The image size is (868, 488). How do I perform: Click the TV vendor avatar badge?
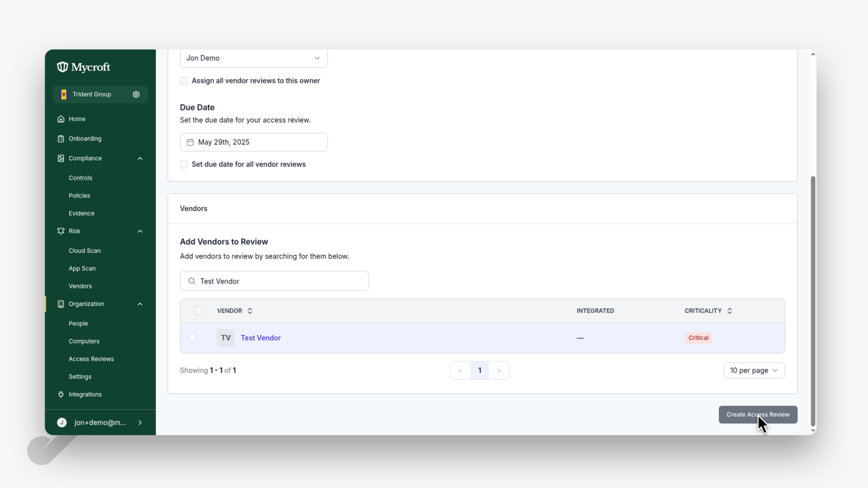tap(226, 338)
